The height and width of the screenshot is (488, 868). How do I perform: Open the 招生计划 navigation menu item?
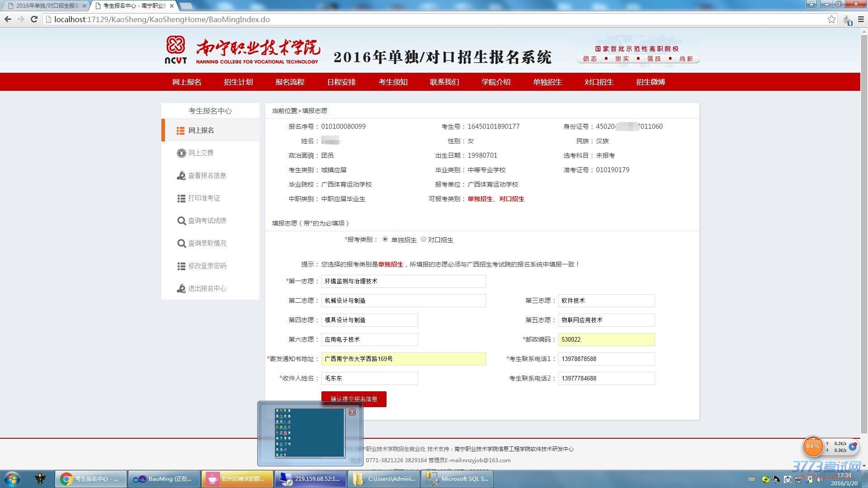click(238, 82)
